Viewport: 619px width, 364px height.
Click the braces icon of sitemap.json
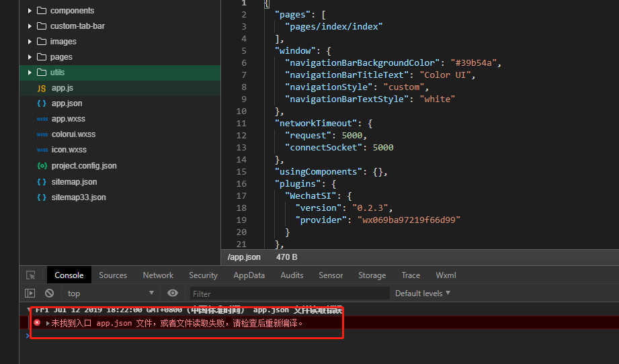coord(42,182)
